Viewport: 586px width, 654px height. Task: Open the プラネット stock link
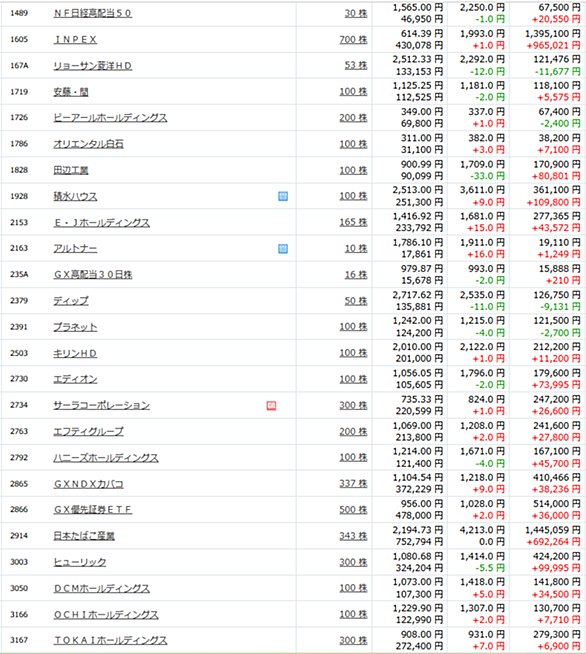[x=75, y=327]
